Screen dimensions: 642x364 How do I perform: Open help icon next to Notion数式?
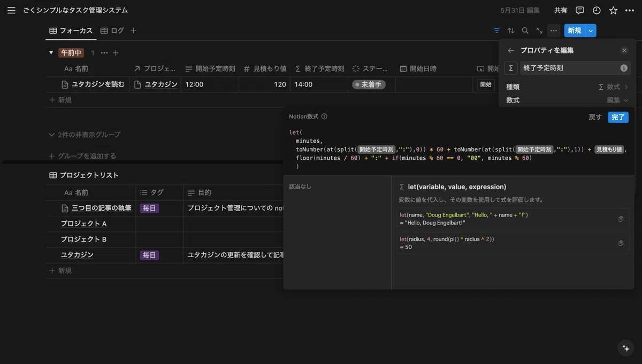[324, 117]
